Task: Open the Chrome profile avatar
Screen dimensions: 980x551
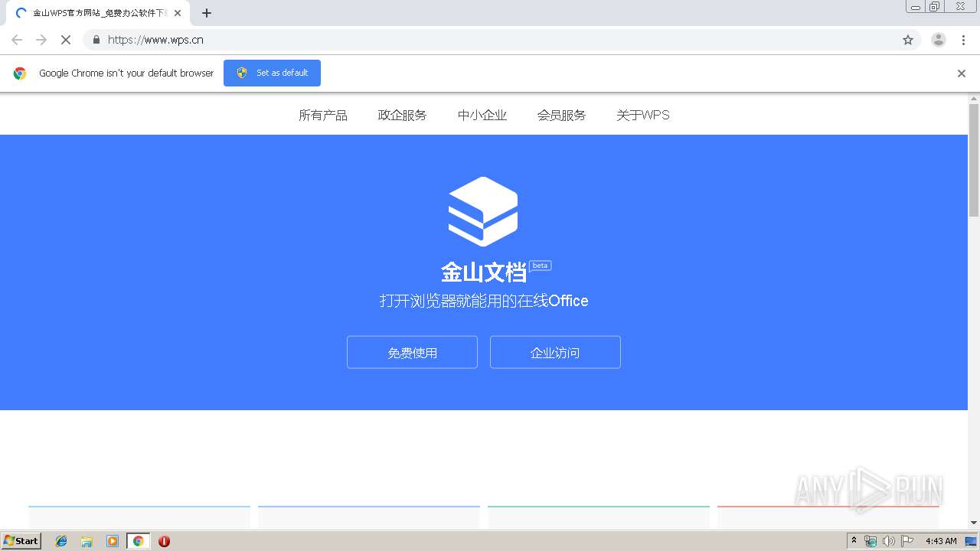Action: point(939,40)
